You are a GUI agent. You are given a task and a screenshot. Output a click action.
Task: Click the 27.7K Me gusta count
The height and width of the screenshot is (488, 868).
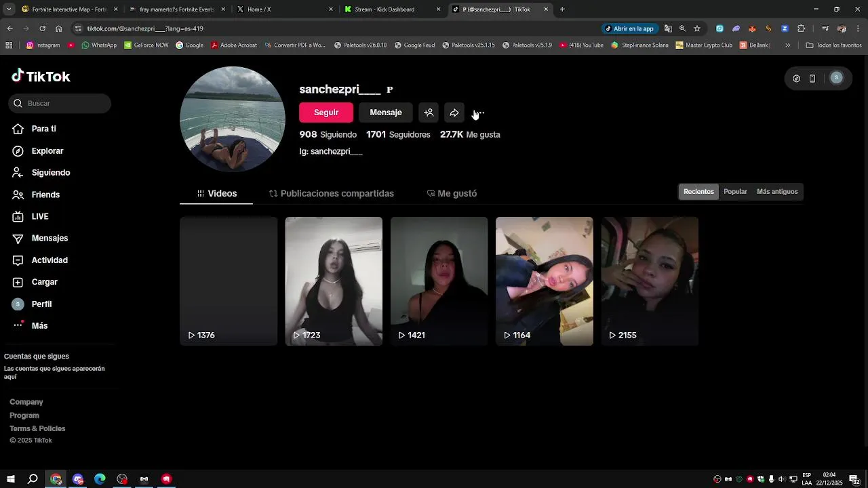pos(470,134)
